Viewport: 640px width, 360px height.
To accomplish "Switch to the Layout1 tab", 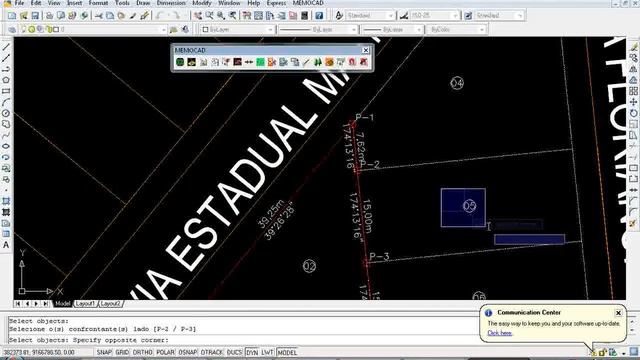I will point(85,304).
